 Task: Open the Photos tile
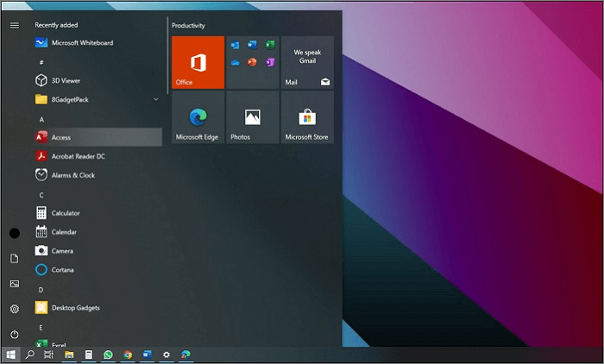coord(252,117)
